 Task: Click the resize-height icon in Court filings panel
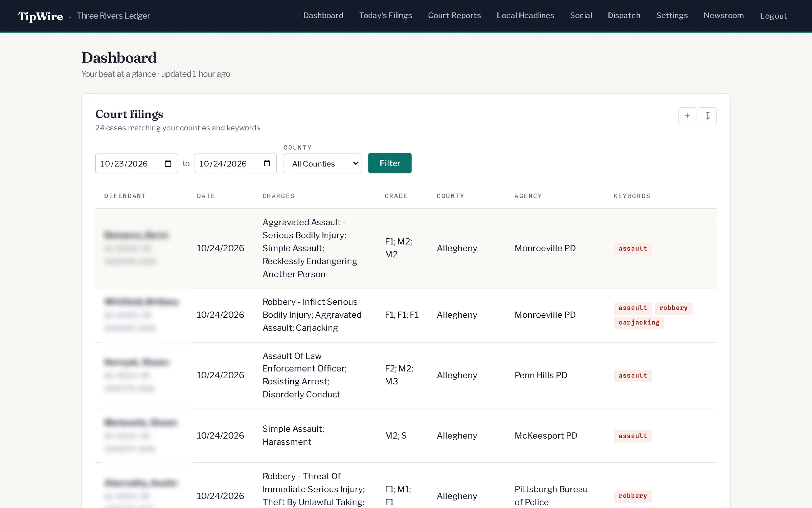(707, 116)
